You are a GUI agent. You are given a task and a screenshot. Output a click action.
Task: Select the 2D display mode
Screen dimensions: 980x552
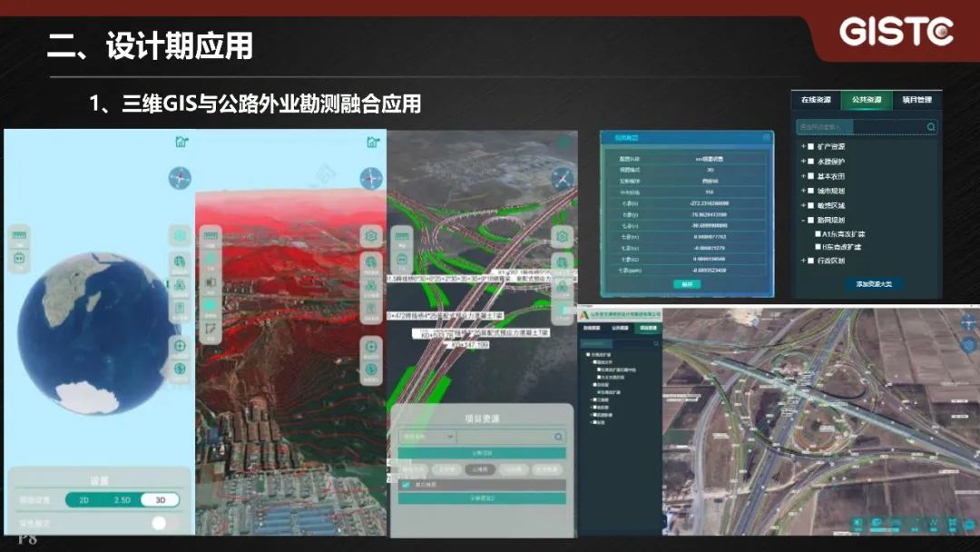[x=83, y=500]
